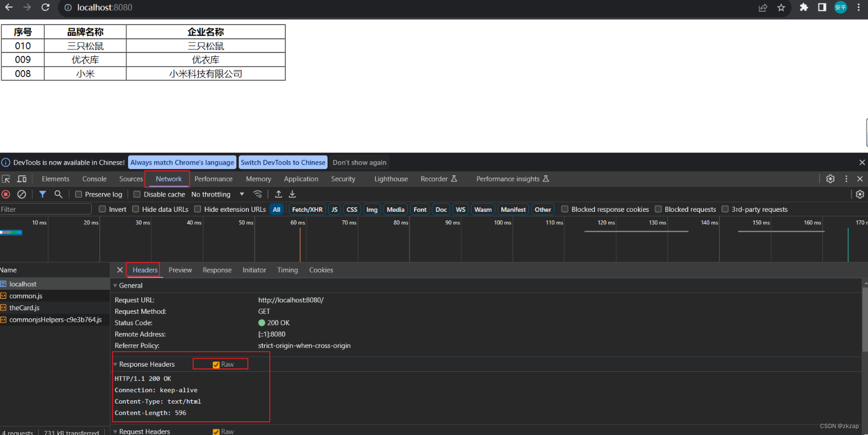Activate the inspect element picker icon
This screenshot has height=435, width=868.
point(6,179)
